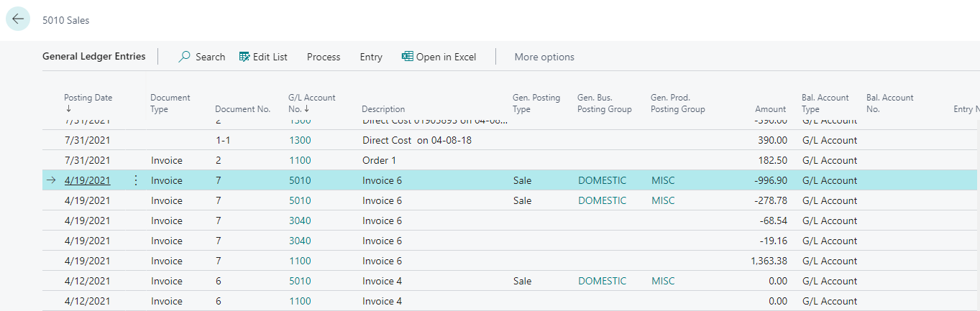The image size is (980, 311).
Task: Select the amount -996.90 cell
Action: [x=771, y=180]
